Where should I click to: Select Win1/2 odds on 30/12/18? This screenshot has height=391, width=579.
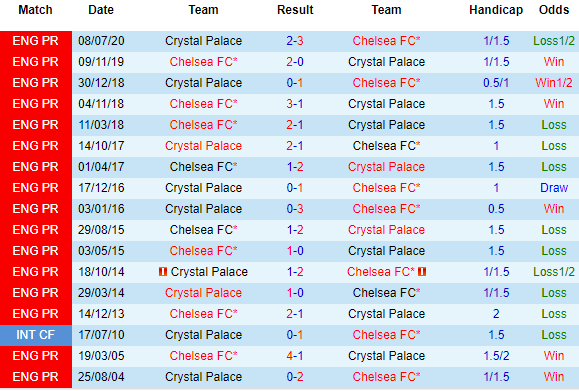point(554,83)
